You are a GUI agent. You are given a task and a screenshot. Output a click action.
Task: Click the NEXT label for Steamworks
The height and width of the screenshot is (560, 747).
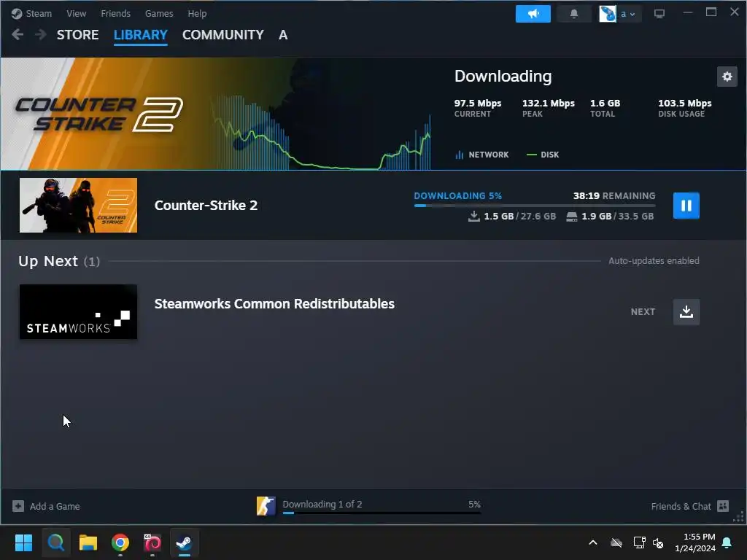point(643,312)
